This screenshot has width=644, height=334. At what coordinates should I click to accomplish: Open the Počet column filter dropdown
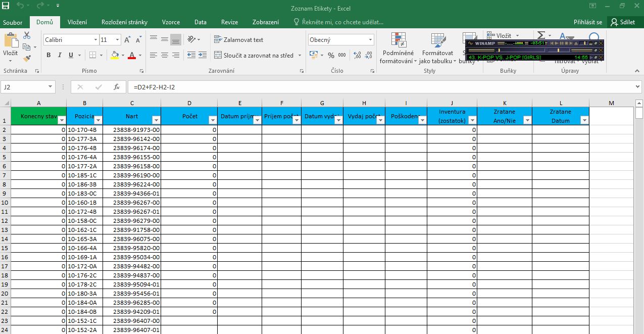click(x=213, y=120)
